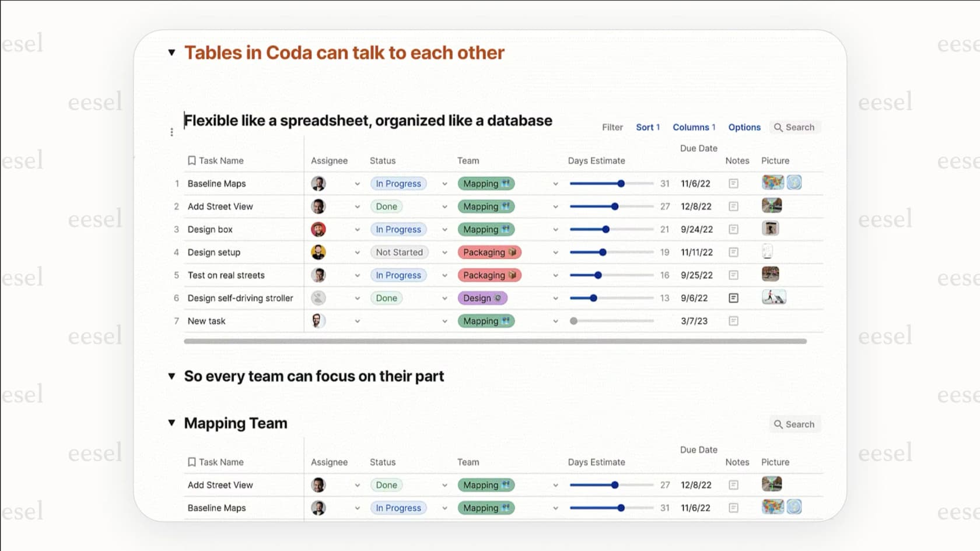Open the status dropdown for the top table's Baseline Maps row

pyautogui.click(x=444, y=184)
